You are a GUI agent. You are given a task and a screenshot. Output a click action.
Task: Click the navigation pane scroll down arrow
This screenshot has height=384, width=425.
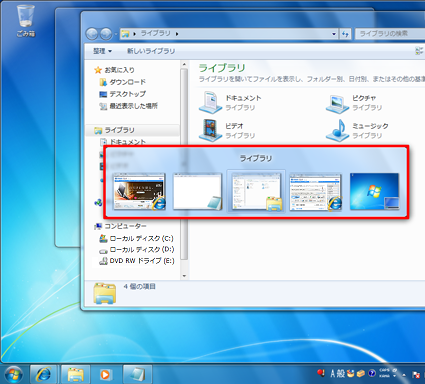click(x=184, y=276)
